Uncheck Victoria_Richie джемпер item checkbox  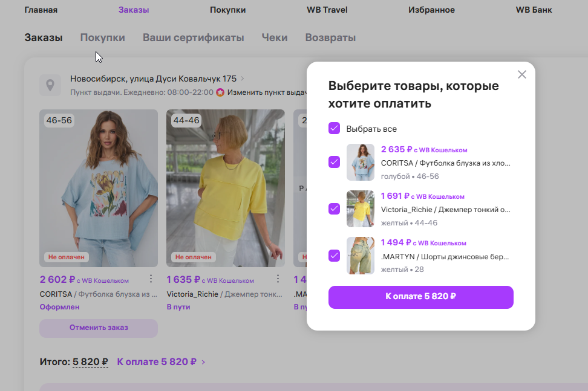(x=334, y=208)
